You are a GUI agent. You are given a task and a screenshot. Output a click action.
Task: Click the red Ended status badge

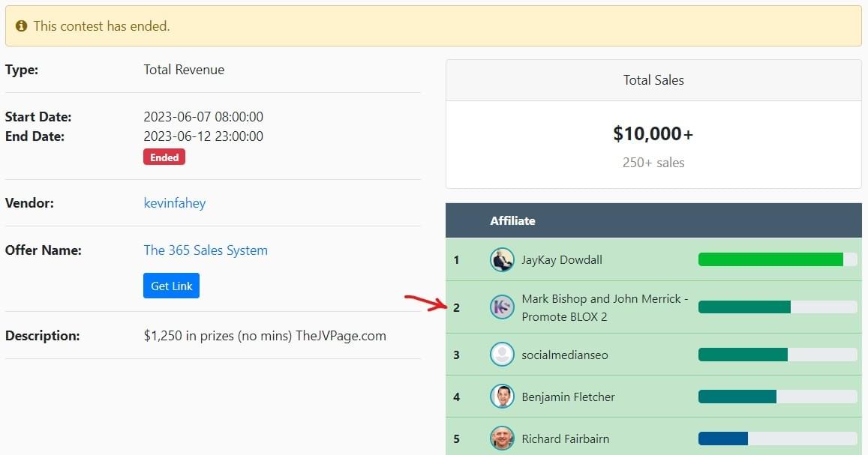164,157
